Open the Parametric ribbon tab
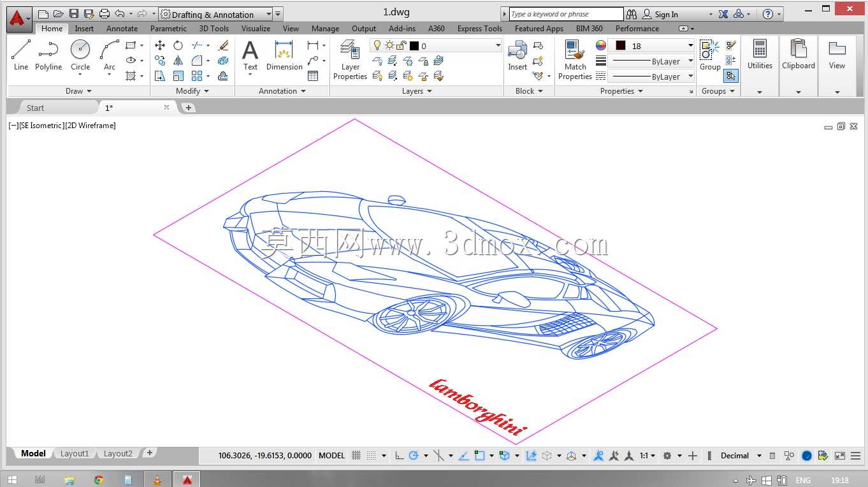868x487 pixels. 168,28
